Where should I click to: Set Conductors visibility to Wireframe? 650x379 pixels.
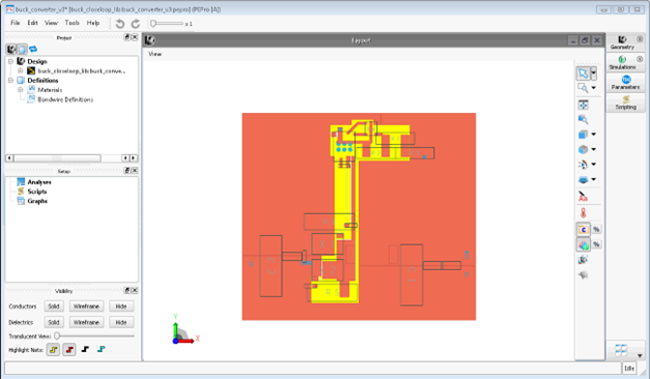[x=86, y=306]
